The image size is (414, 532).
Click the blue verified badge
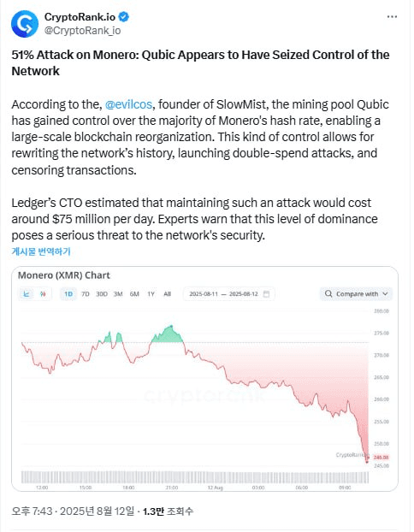[123, 16]
